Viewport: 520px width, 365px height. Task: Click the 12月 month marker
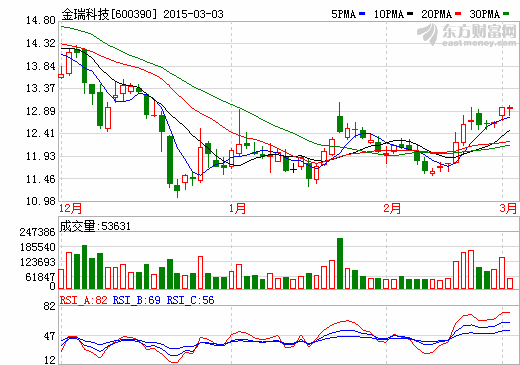click(70, 209)
